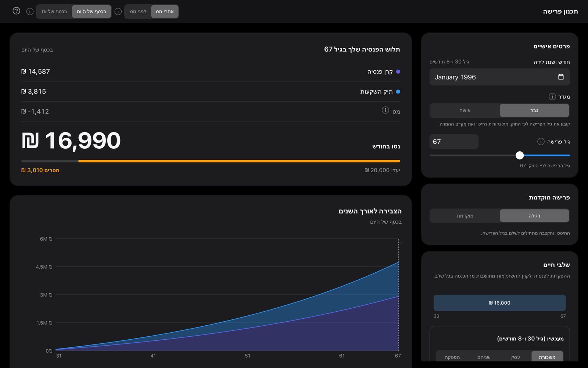
Task: Click the 'תיק השקעות' blue legend dot
Action: 398,92
